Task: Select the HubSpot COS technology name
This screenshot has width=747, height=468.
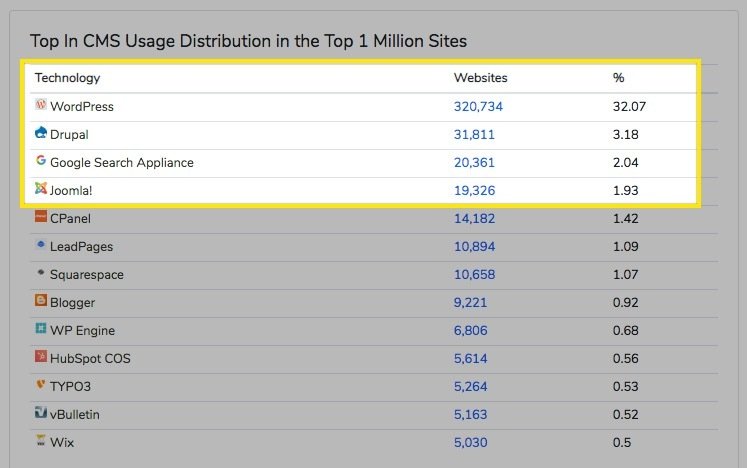Action: point(90,359)
